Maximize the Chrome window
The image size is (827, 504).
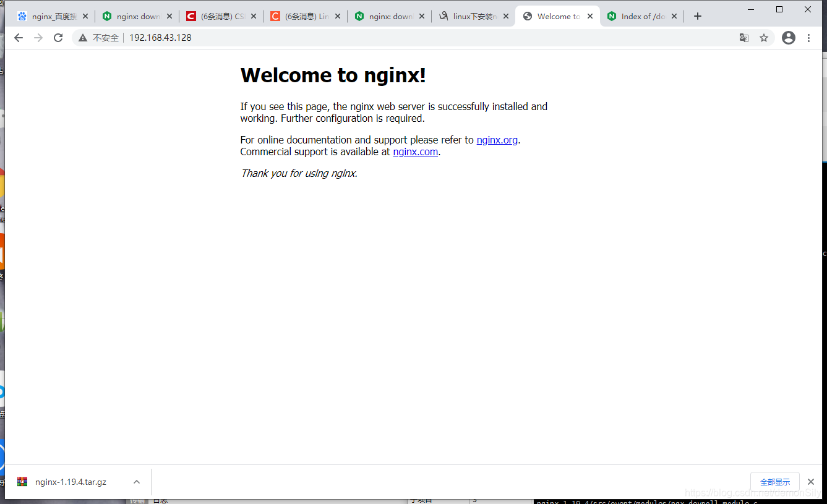(x=779, y=9)
